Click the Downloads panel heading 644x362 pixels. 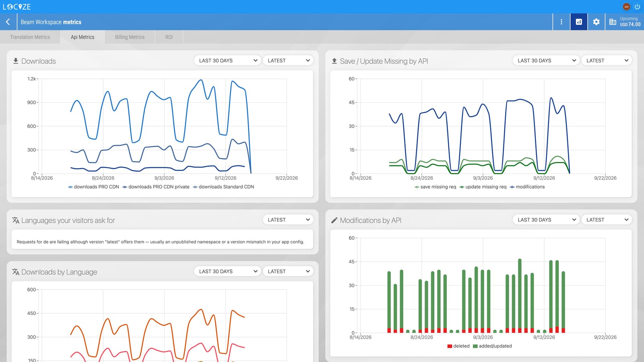coord(39,61)
